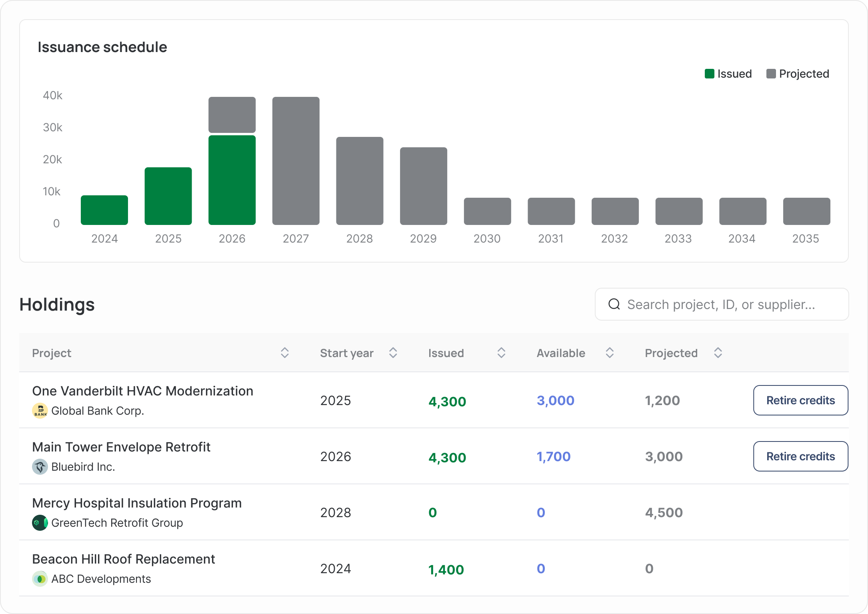Screen dimensions: 868x614
Task: Sort by Projected column arrows
Action: [718, 353]
